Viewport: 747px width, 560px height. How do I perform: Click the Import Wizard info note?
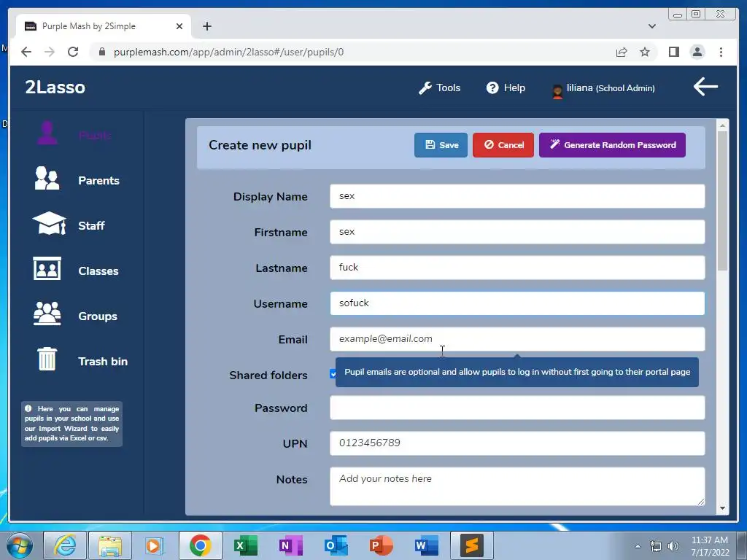[71, 424]
